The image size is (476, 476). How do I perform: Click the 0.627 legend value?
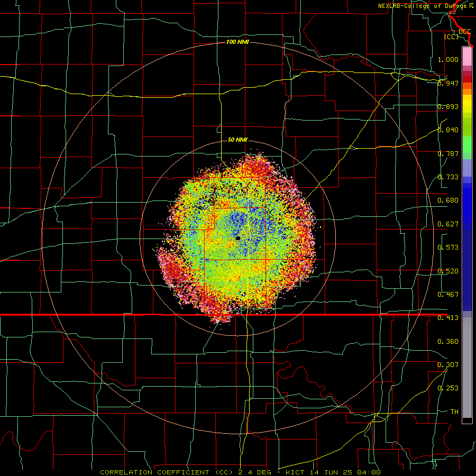(x=448, y=224)
